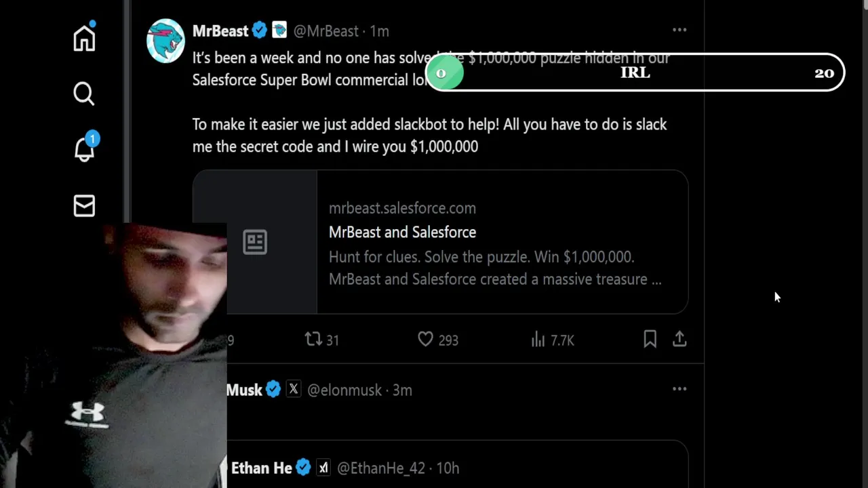Open the Messages envelope icon
The width and height of the screenshot is (868, 488).
(x=84, y=205)
